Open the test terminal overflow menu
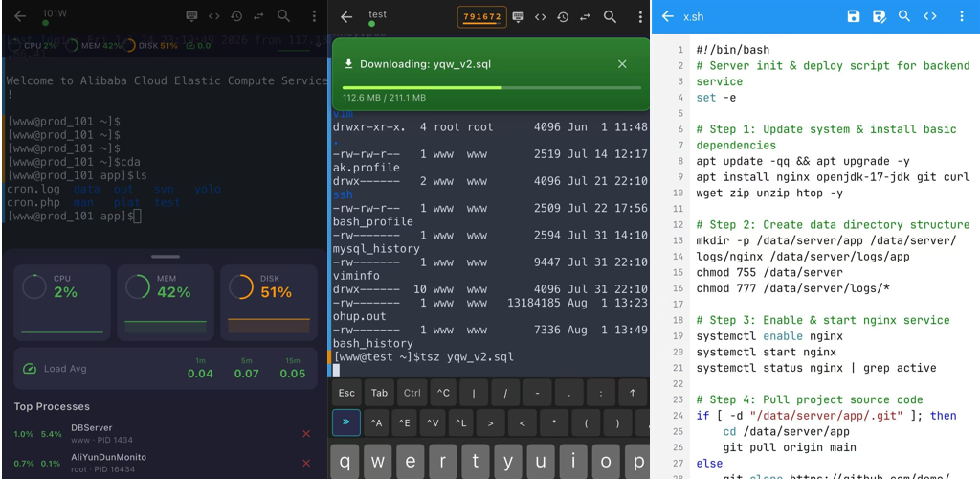The height and width of the screenshot is (479, 980). coord(640,17)
